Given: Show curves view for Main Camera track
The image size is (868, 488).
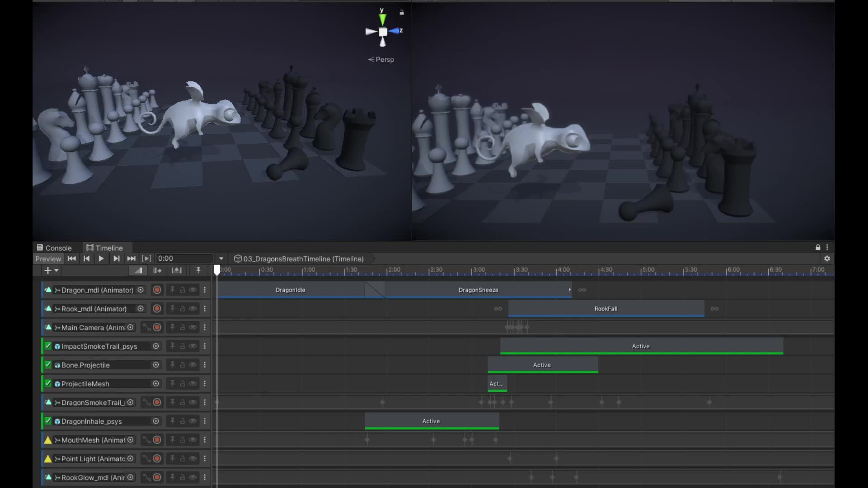Looking at the screenshot, I should point(146,327).
